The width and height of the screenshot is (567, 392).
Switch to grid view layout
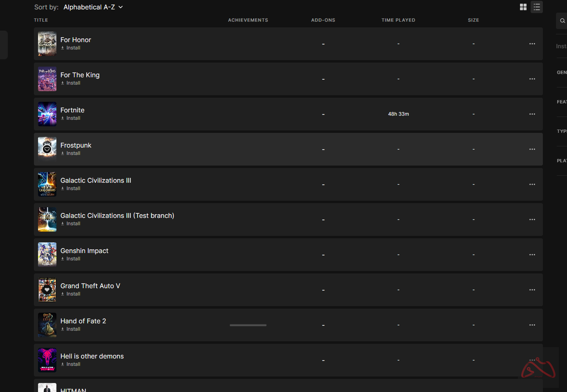[523, 7]
